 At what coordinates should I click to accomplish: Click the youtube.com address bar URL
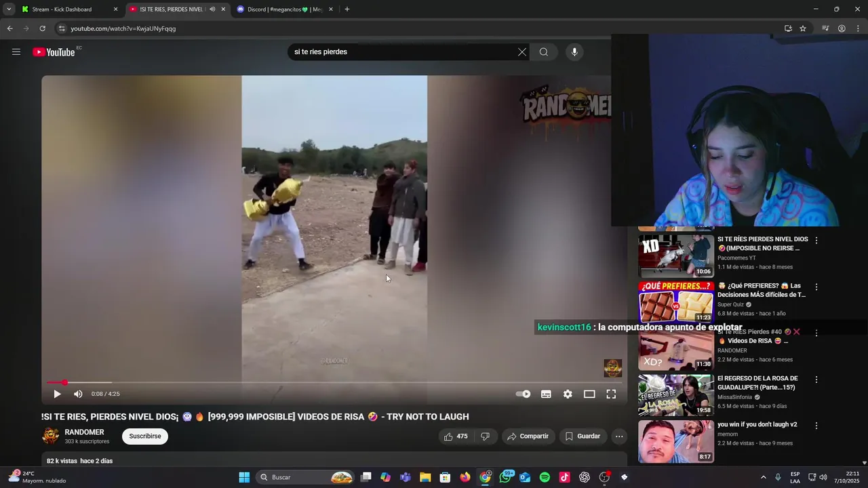point(123,28)
